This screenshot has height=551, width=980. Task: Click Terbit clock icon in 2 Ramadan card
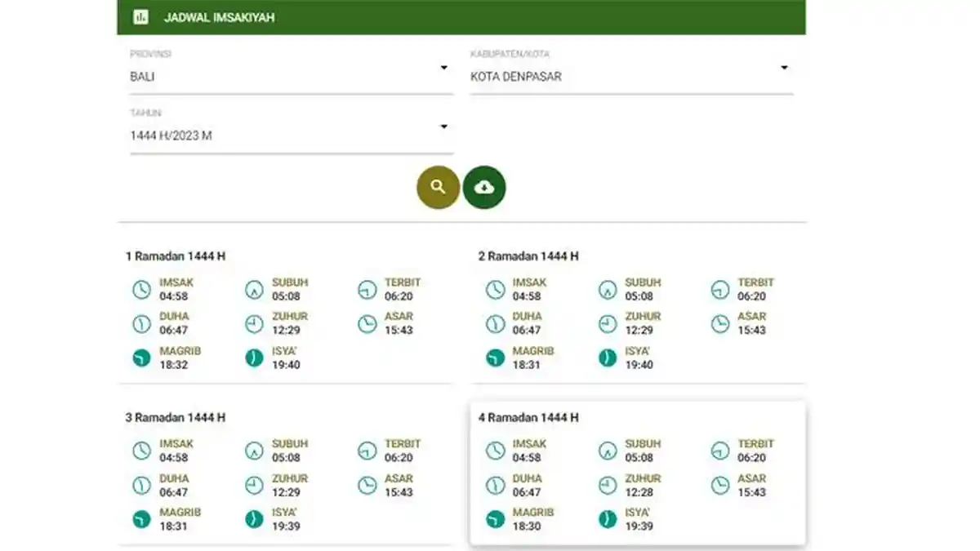point(719,290)
